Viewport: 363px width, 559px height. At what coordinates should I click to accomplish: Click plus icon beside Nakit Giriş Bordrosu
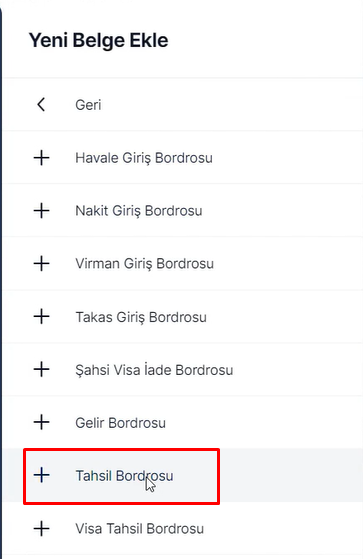point(41,210)
